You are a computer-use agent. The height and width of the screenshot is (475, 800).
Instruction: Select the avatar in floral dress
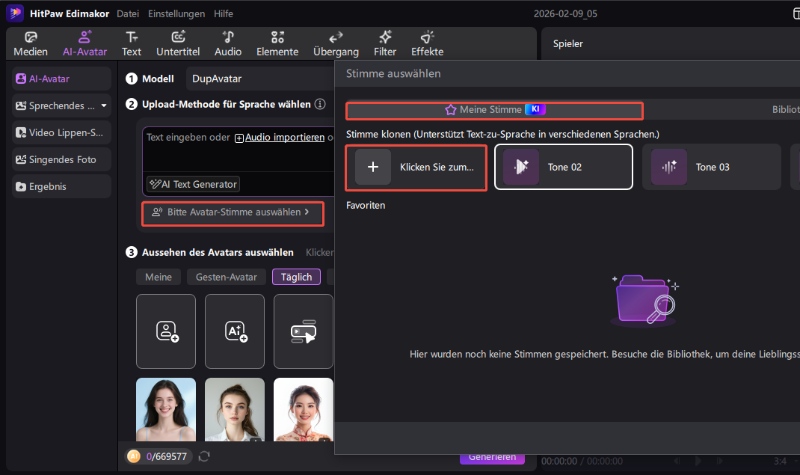[303, 409]
